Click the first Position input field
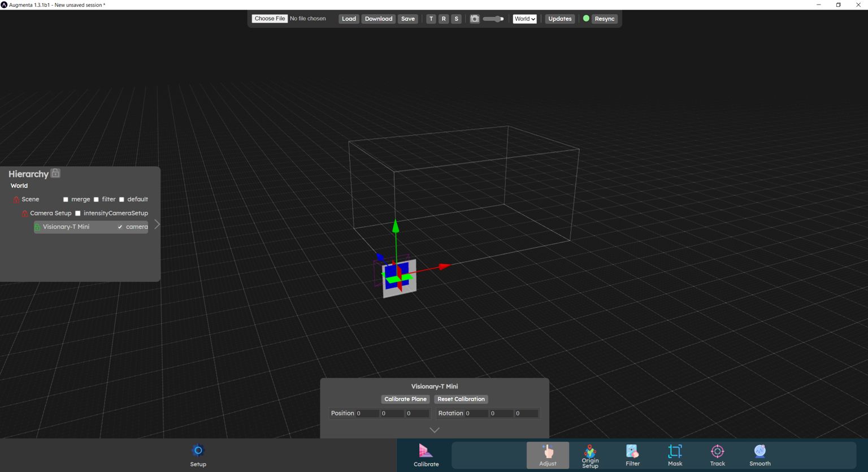The height and width of the screenshot is (472, 868). coord(366,413)
